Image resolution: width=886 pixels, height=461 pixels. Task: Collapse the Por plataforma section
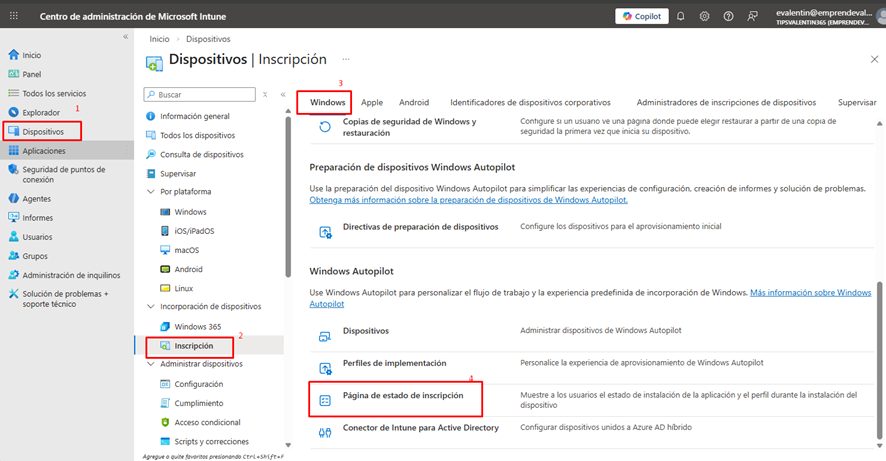click(x=151, y=191)
